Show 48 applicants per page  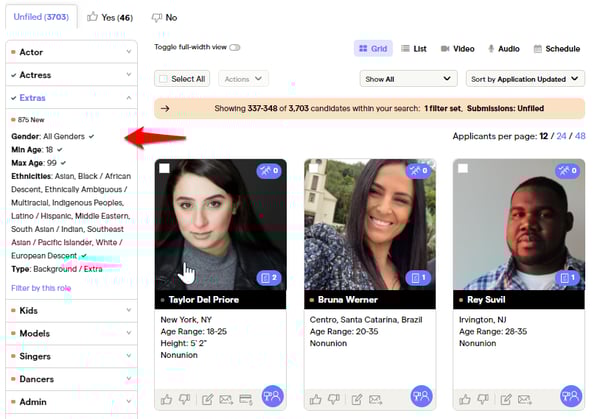click(580, 136)
